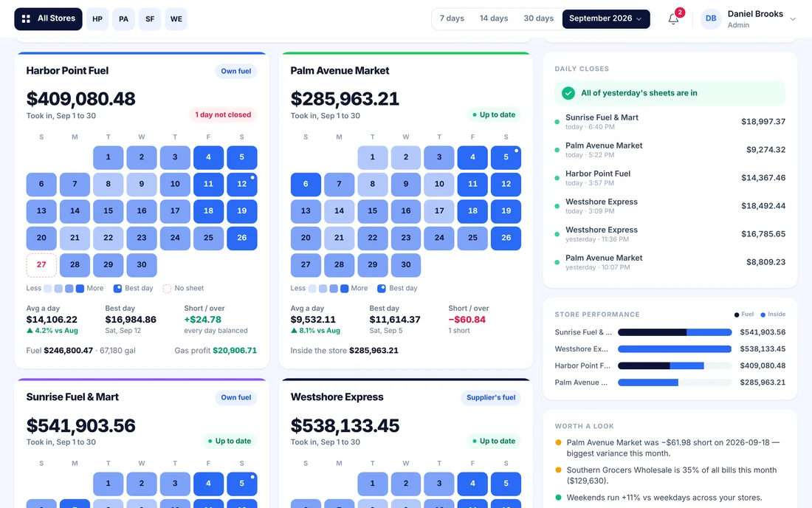Click the Palm Avenue performance bar
Viewport: 812px width, 508px height.
click(x=675, y=382)
